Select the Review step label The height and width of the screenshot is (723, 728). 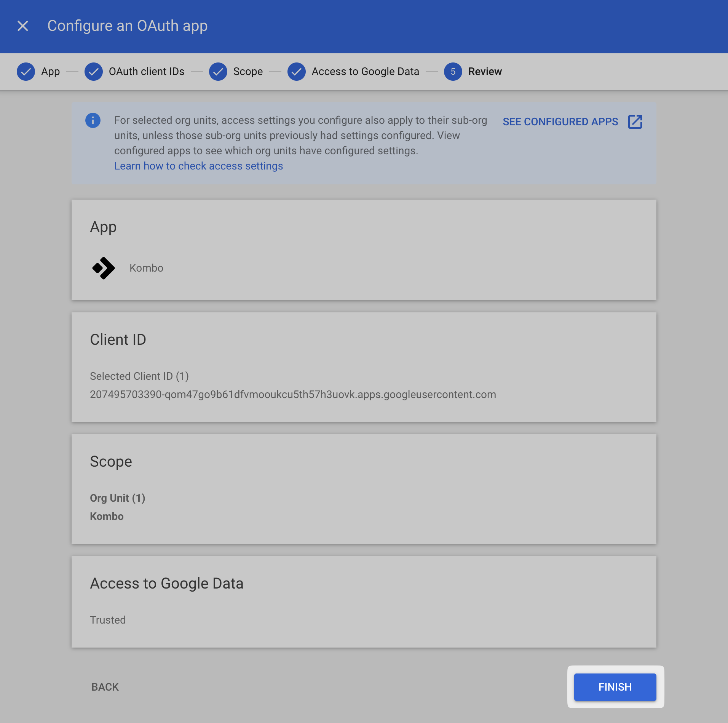click(485, 72)
